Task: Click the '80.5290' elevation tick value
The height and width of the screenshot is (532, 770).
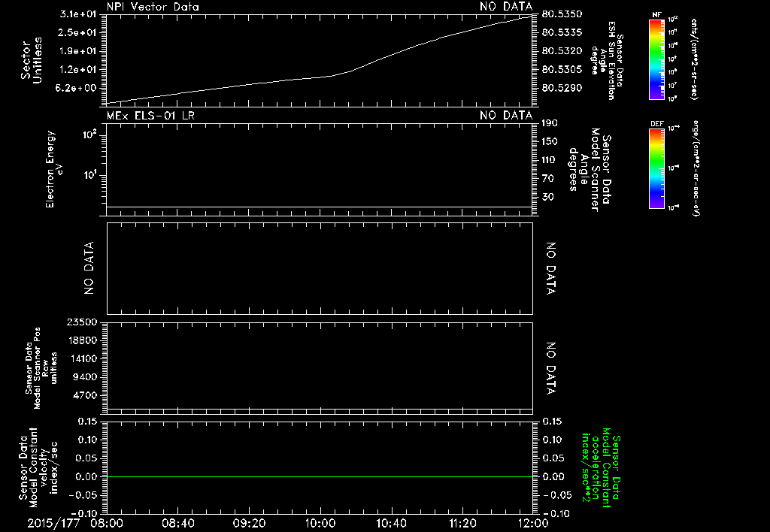Action: 562,88
